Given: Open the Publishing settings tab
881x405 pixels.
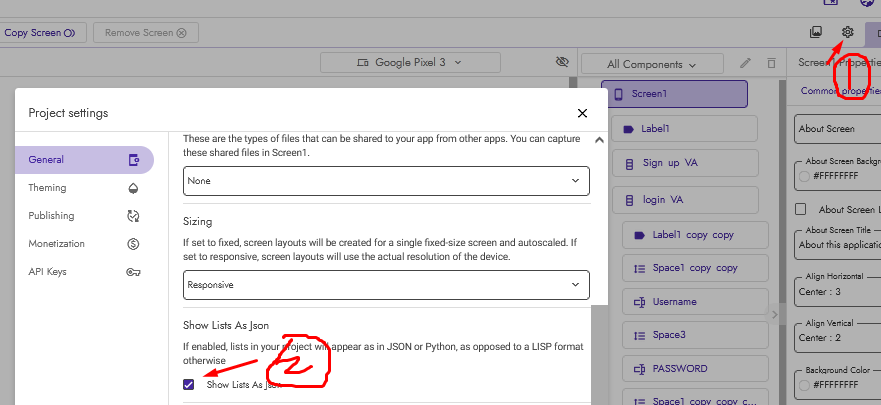Looking at the screenshot, I should [x=84, y=216].
